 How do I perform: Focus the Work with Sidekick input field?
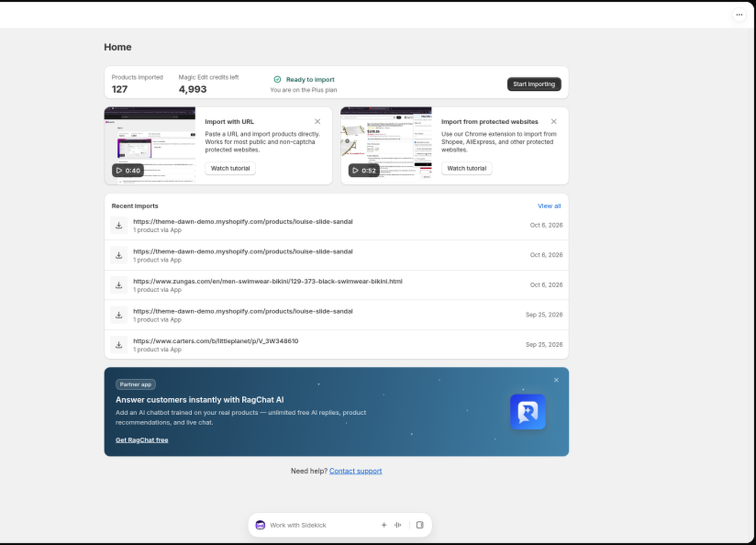tap(321, 525)
